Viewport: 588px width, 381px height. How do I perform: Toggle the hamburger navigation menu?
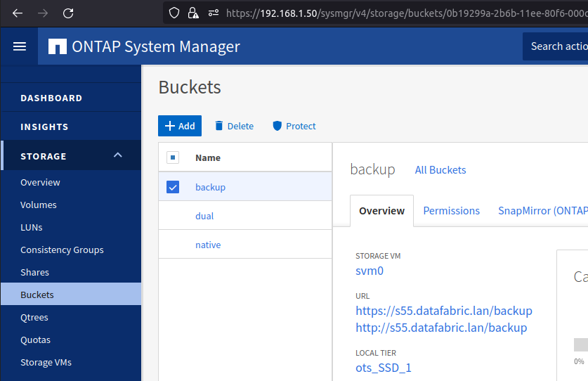point(20,46)
